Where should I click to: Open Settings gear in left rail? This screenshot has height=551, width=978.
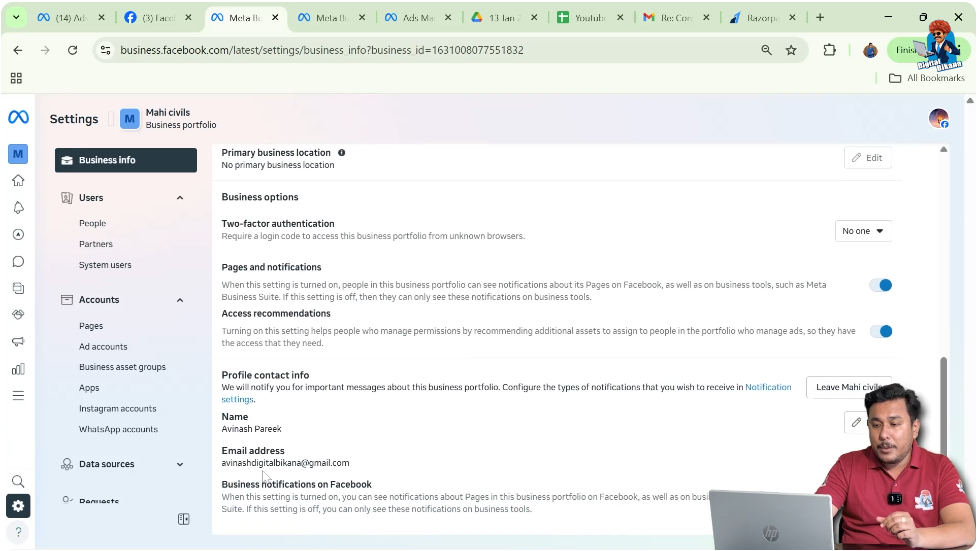[18, 506]
